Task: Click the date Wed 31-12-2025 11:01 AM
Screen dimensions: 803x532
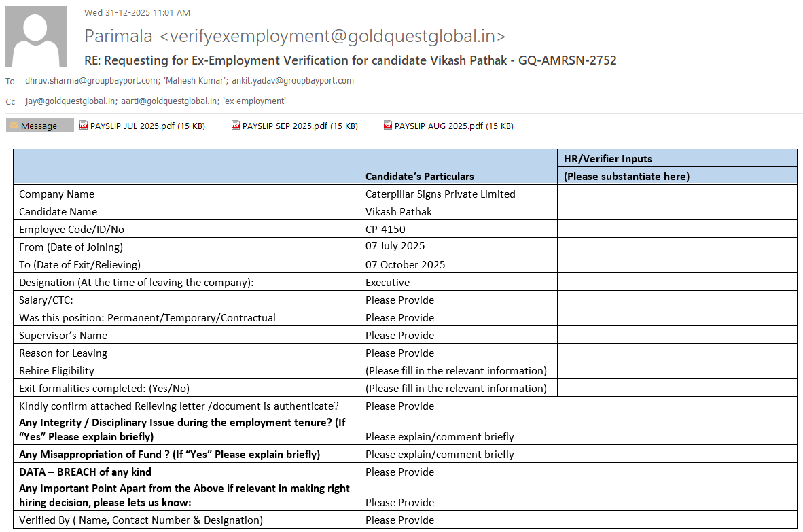Action: click(137, 12)
